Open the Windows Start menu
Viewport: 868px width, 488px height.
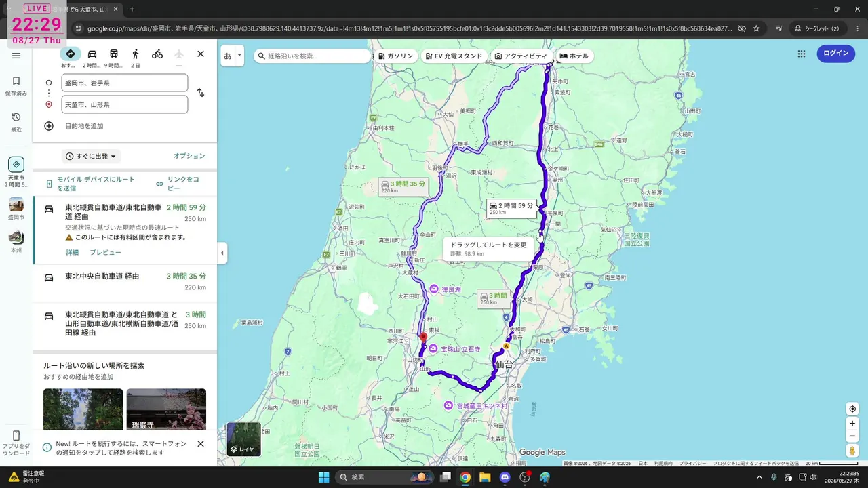[x=323, y=477]
